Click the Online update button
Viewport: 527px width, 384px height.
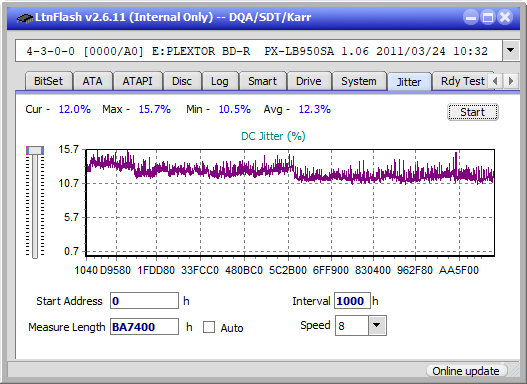tap(465, 371)
